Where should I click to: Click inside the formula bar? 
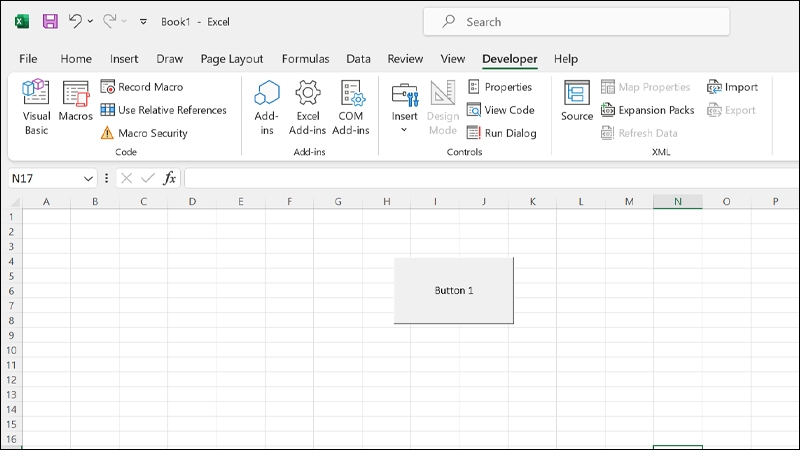point(492,178)
